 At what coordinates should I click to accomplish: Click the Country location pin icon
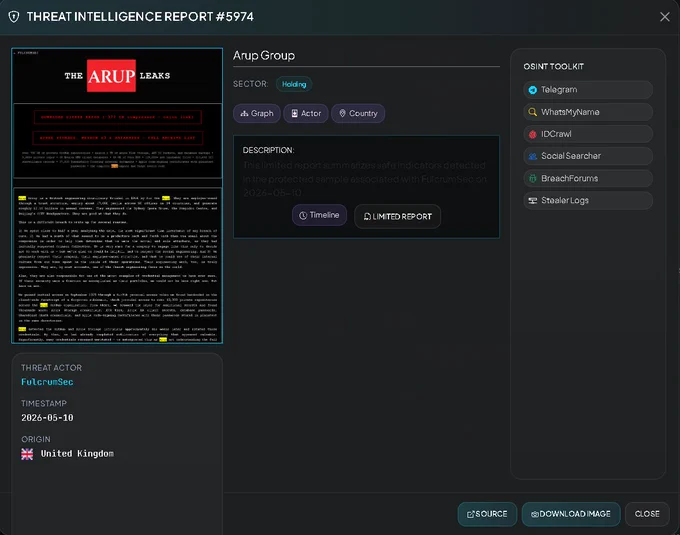(x=342, y=113)
